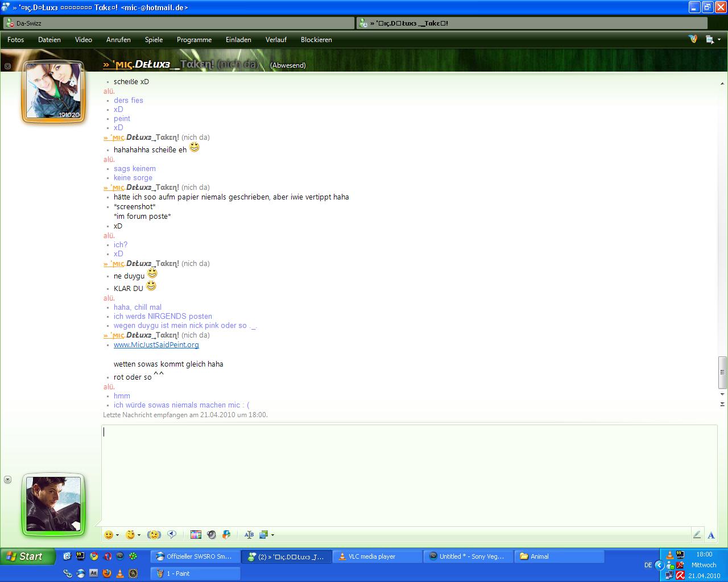Image resolution: width=728 pixels, height=582 pixels.
Task: Switch to the Da-Swizz conversation tab
Action: pos(179,23)
